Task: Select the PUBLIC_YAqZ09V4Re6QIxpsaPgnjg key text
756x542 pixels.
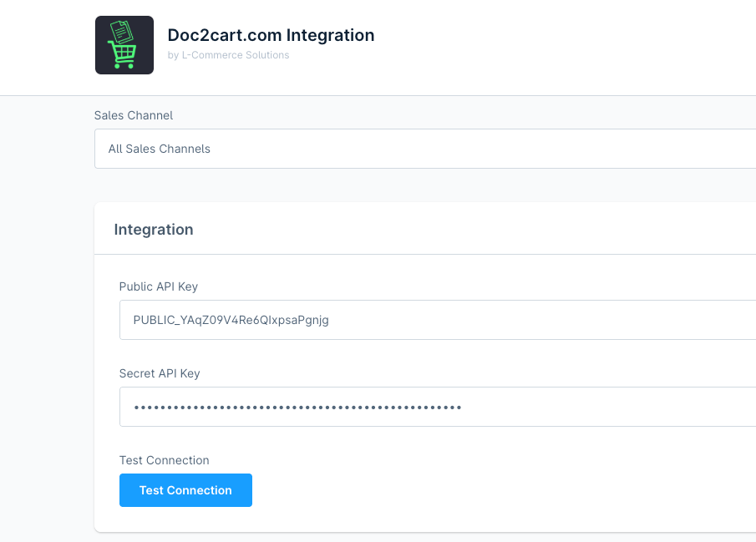Action: click(x=231, y=320)
